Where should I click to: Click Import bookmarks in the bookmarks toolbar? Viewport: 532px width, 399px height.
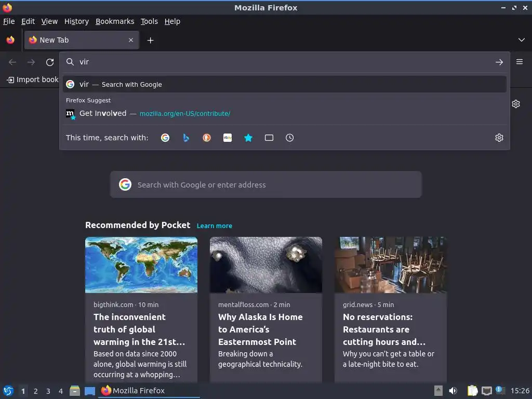(x=33, y=79)
